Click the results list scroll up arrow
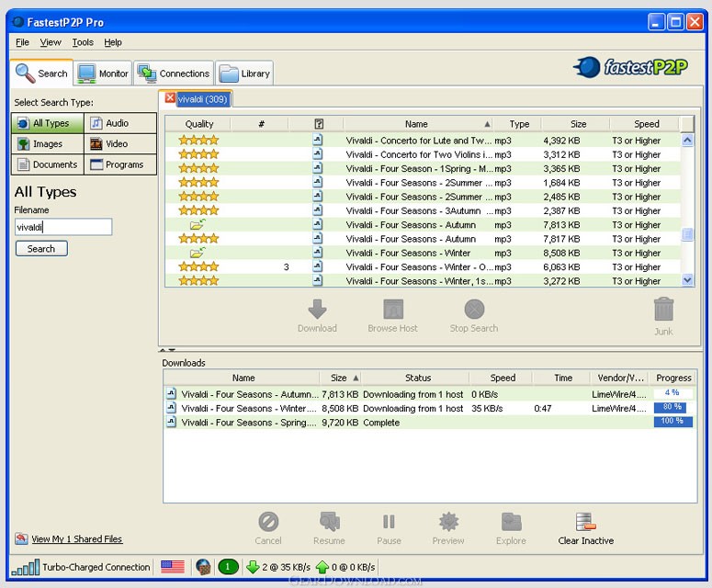 click(687, 141)
